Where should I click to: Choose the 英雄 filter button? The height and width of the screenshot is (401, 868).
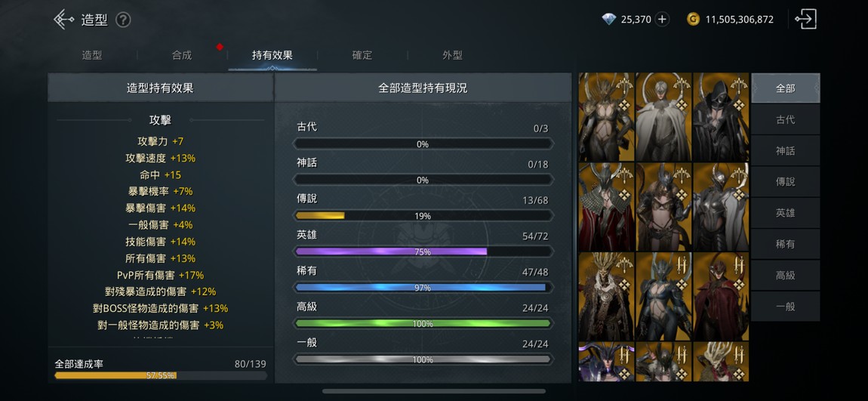point(786,213)
